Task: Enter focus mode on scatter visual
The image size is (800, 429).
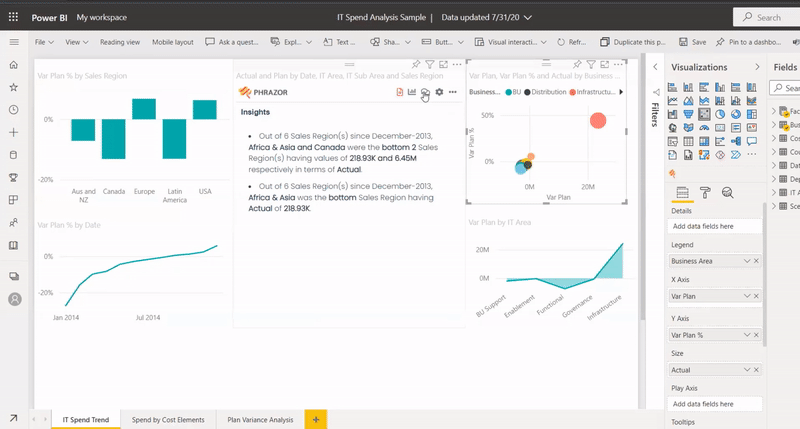Action: click(605, 64)
